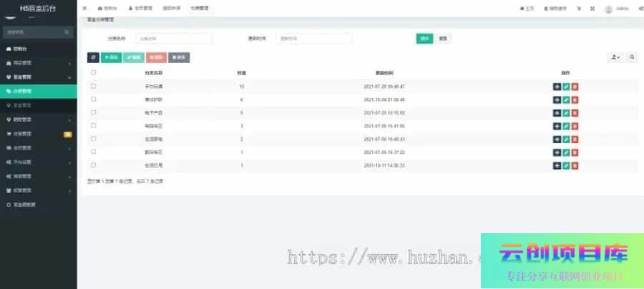
Task: Expand the Admin user menu
Action: tap(617, 9)
